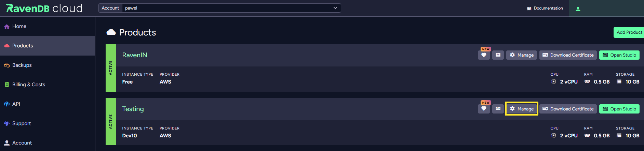Open the Documentation link in the header

(545, 8)
